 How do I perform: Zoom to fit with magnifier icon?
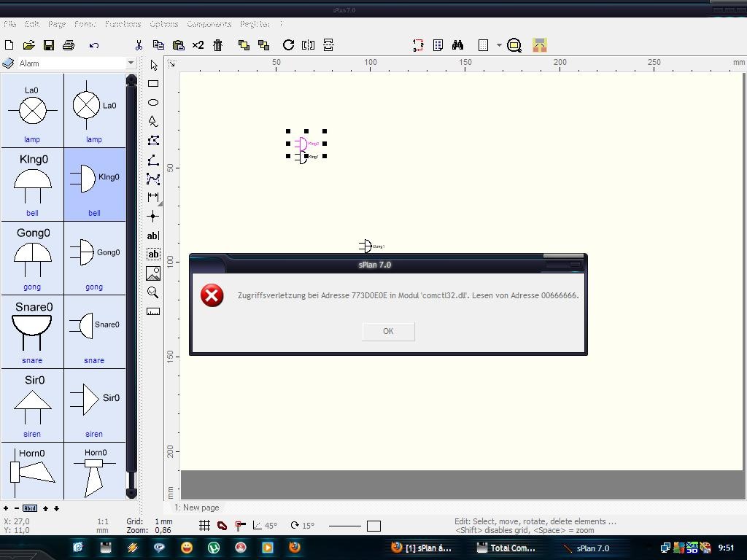[514, 45]
